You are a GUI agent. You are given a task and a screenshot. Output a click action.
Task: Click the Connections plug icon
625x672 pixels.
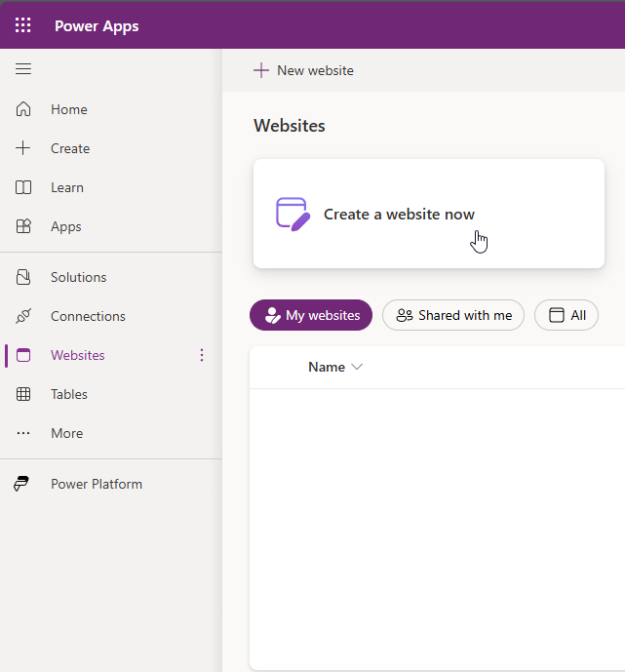click(23, 316)
